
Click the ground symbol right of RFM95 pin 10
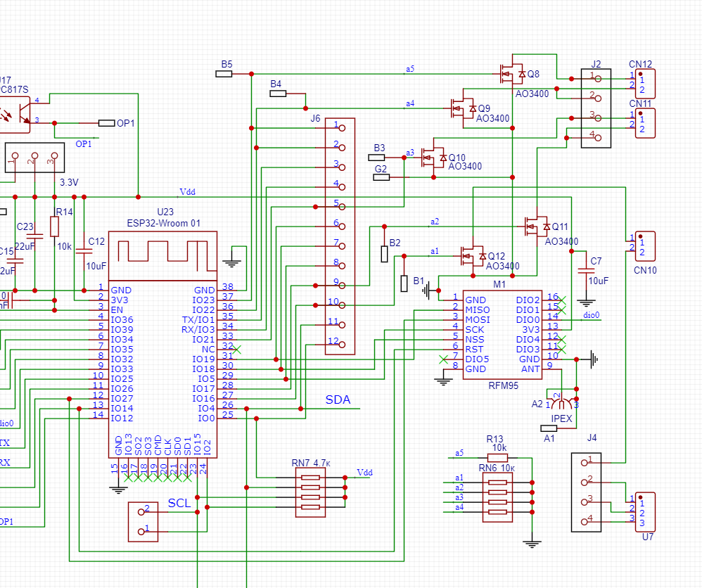(594, 359)
